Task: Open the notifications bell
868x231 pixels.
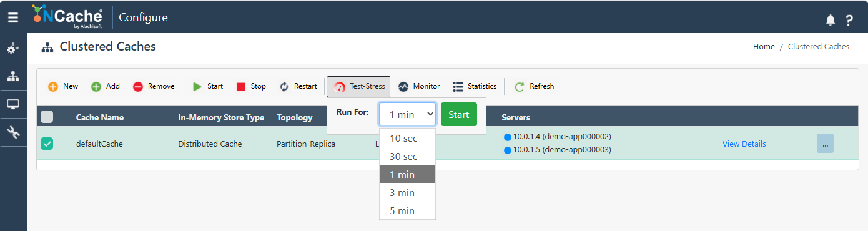Action: 831,20
